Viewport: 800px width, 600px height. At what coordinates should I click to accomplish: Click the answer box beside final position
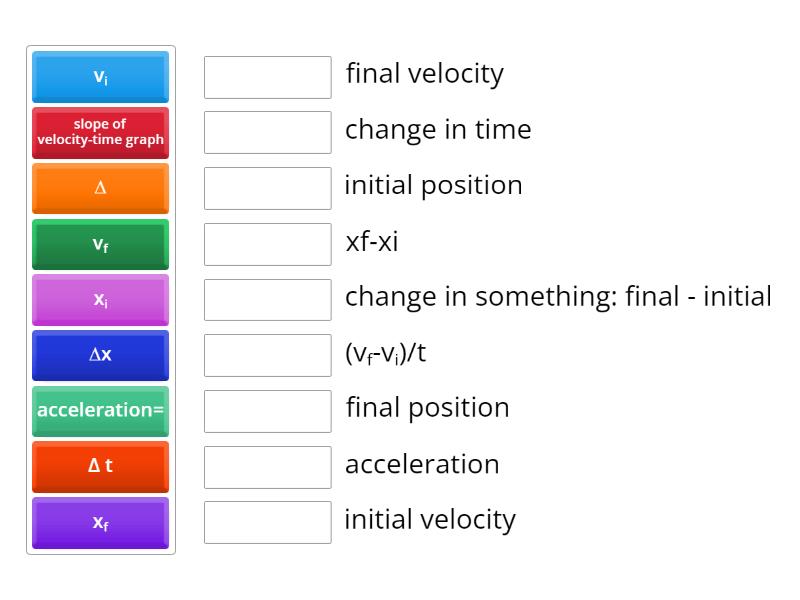267,410
